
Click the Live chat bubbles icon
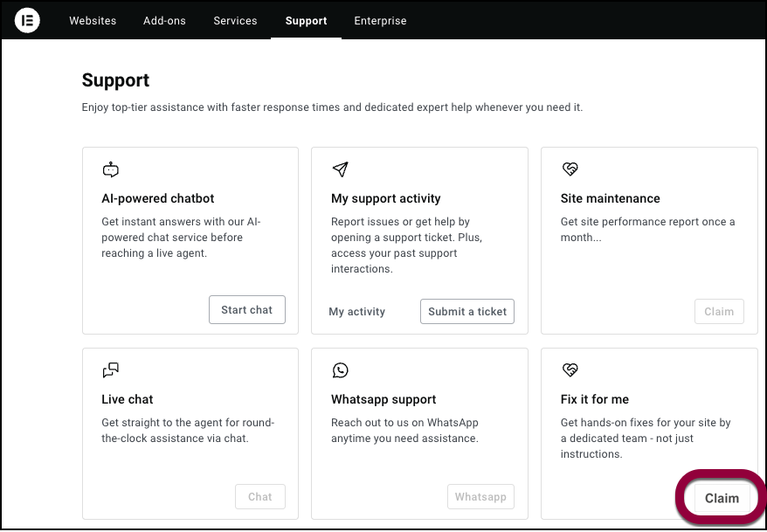[110, 370]
